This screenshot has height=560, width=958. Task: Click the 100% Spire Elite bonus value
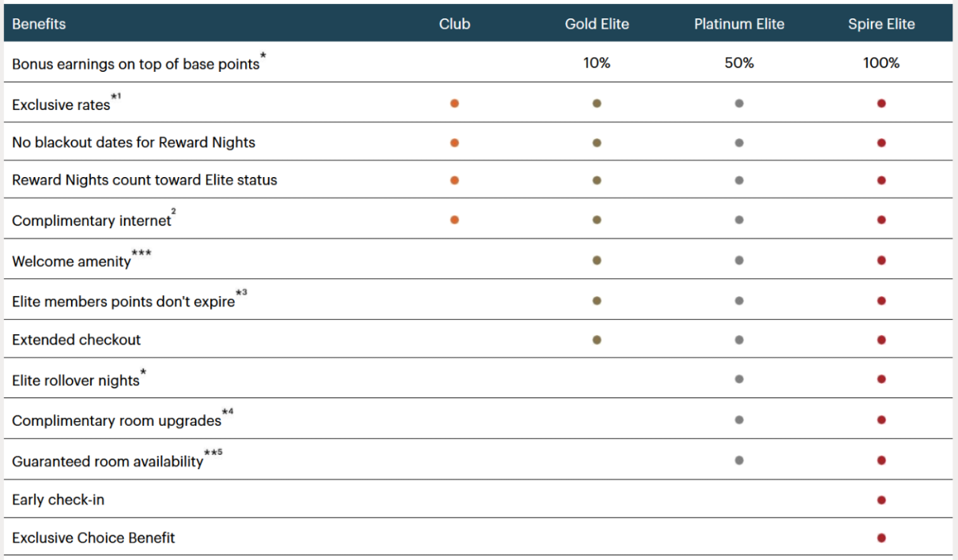(881, 62)
